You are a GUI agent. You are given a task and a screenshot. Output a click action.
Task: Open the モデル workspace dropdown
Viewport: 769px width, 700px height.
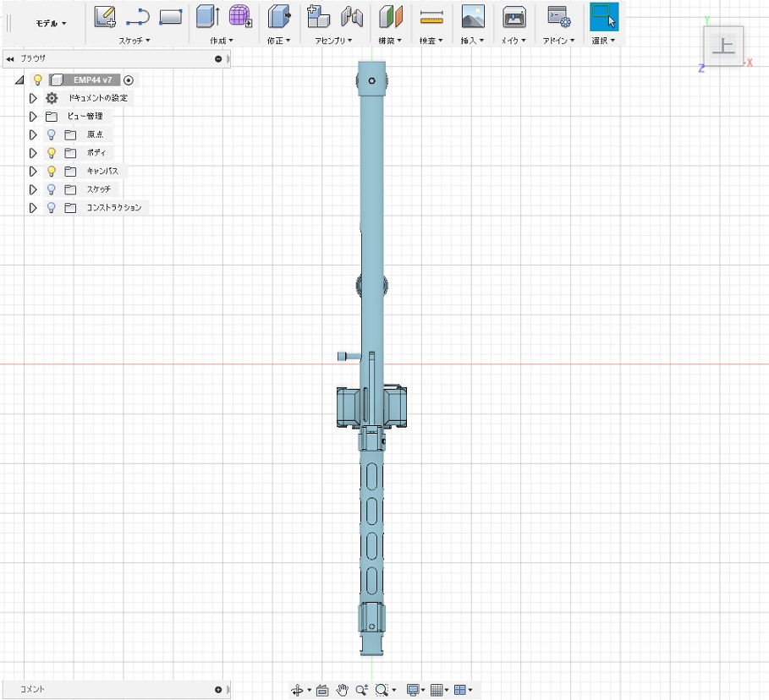pyautogui.click(x=51, y=24)
